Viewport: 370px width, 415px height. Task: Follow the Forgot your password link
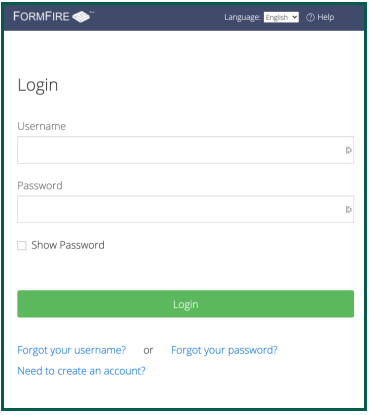click(224, 350)
